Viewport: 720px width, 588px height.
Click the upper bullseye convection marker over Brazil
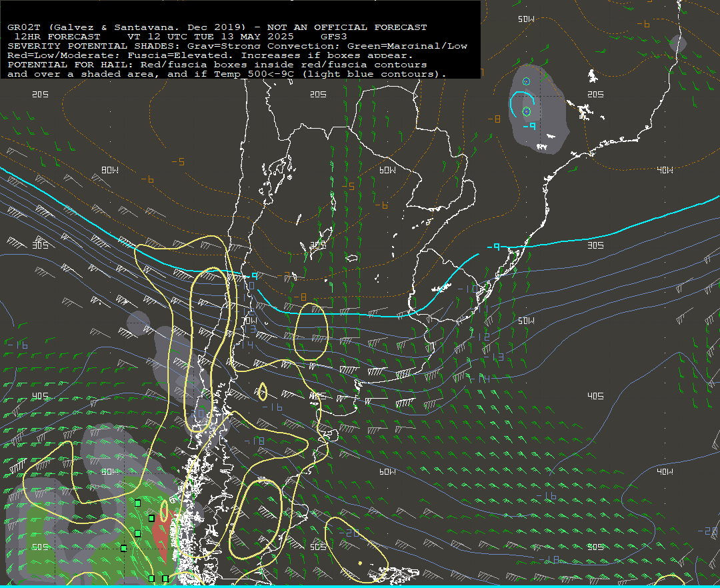click(x=526, y=81)
